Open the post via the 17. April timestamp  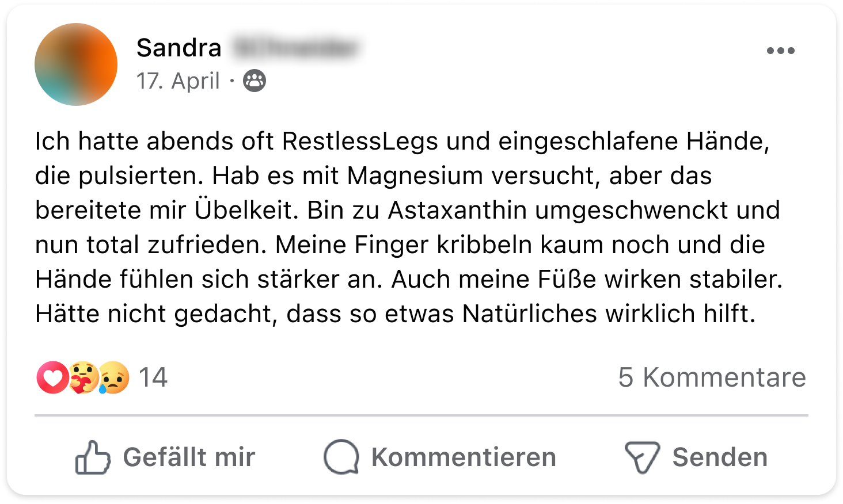[178, 81]
